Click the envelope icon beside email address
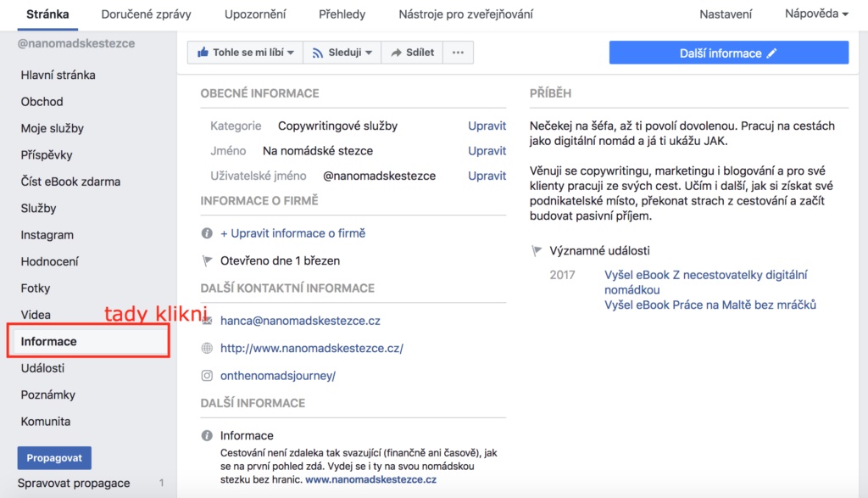868x498 pixels. click(207, 322)
